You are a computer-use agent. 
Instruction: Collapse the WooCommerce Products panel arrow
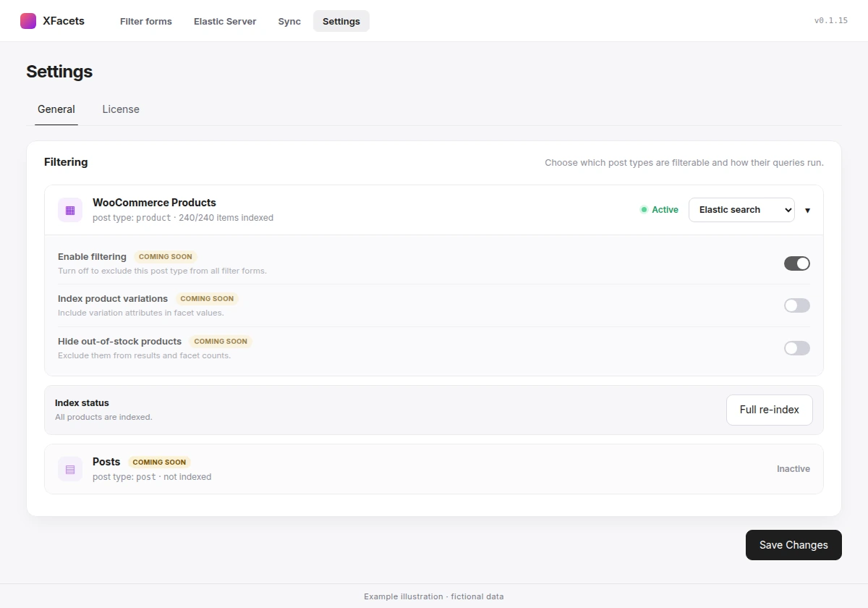(x=807, y=211)
